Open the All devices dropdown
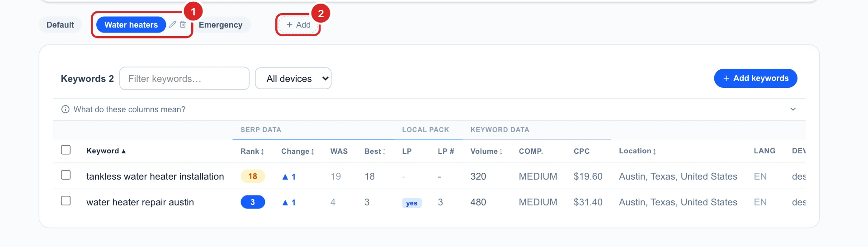The image size is (868, 247). [293, 79]
